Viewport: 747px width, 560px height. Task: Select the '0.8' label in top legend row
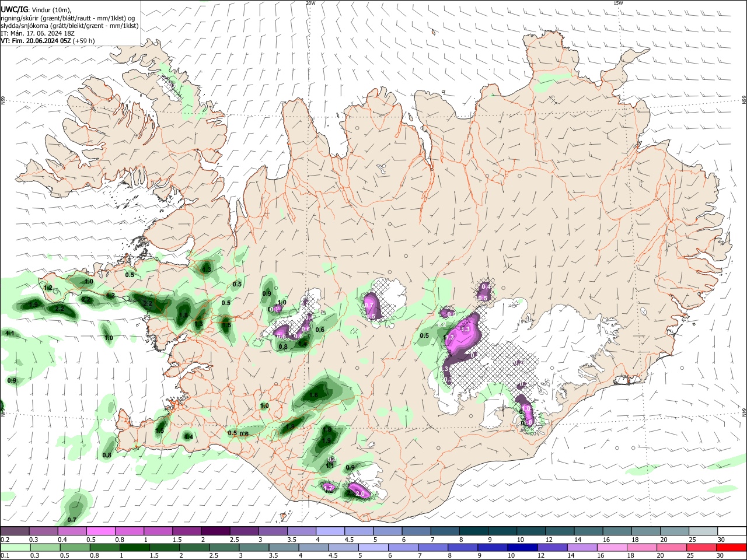pos(120,540)
